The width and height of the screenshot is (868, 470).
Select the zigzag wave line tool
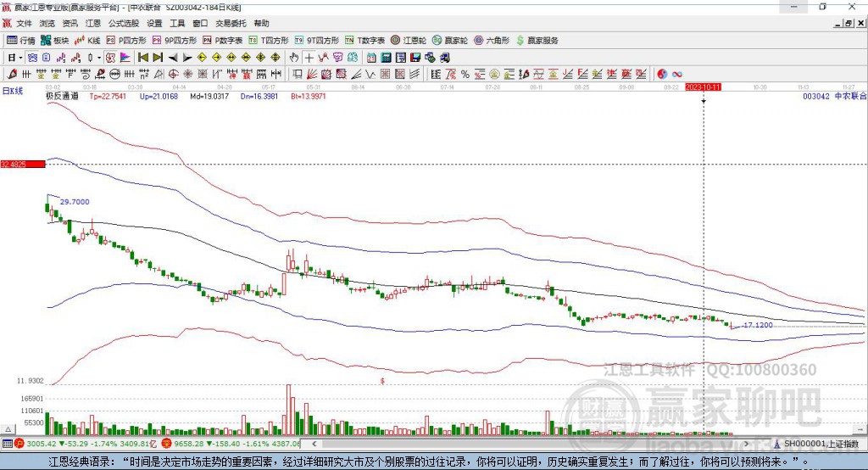pyautogui.click(x=370, y=74)
